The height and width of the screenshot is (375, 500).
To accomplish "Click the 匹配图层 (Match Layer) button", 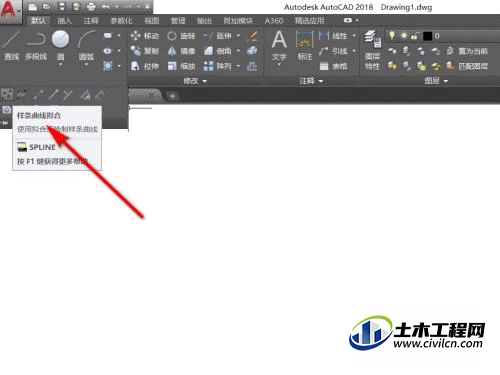I will pos(467,66).
